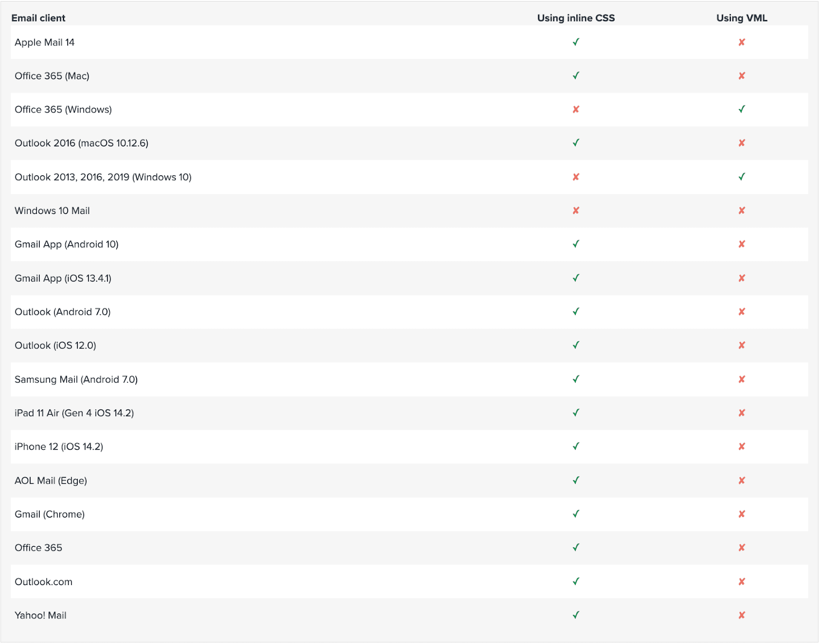The image size is (819, 644).
Task: Click the VML cross for Apple Mail 14
Action: point(742,42)
